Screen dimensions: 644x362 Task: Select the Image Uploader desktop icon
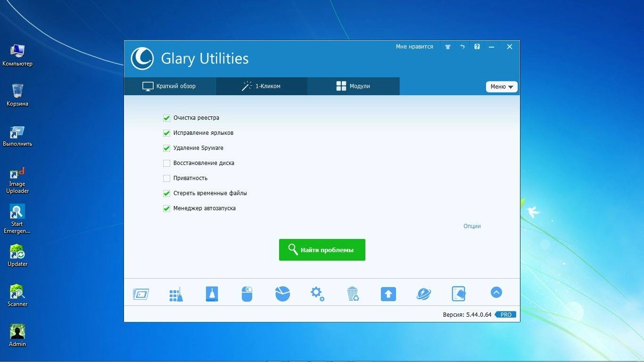[x=17, y=181]
